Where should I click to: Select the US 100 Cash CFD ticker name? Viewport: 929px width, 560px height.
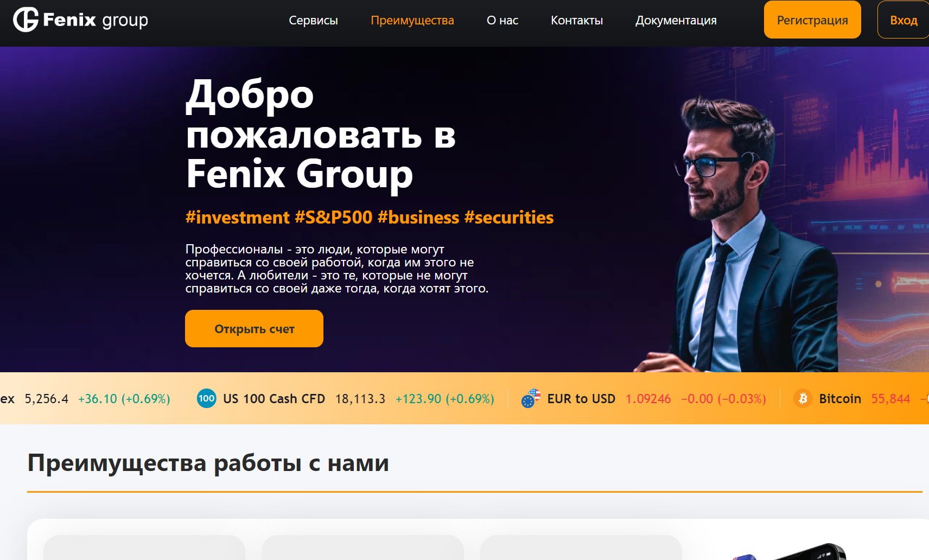tap(274, 398)
